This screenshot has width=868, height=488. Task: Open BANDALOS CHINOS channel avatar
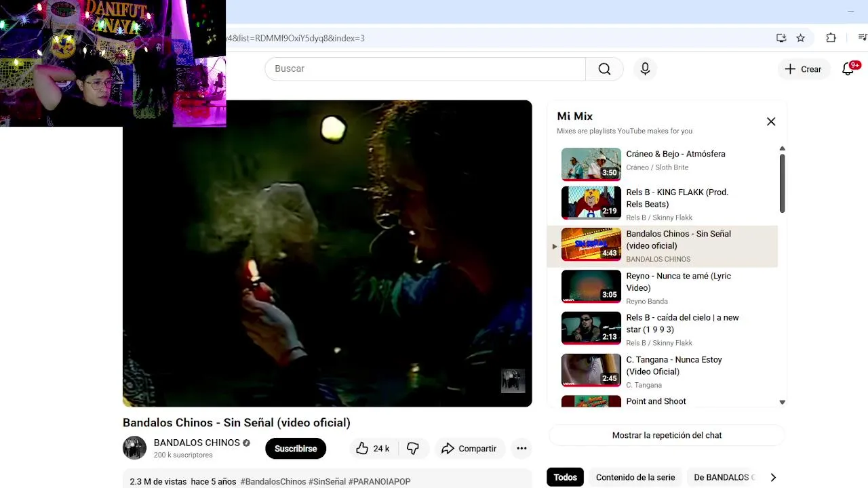pos(134,448)
